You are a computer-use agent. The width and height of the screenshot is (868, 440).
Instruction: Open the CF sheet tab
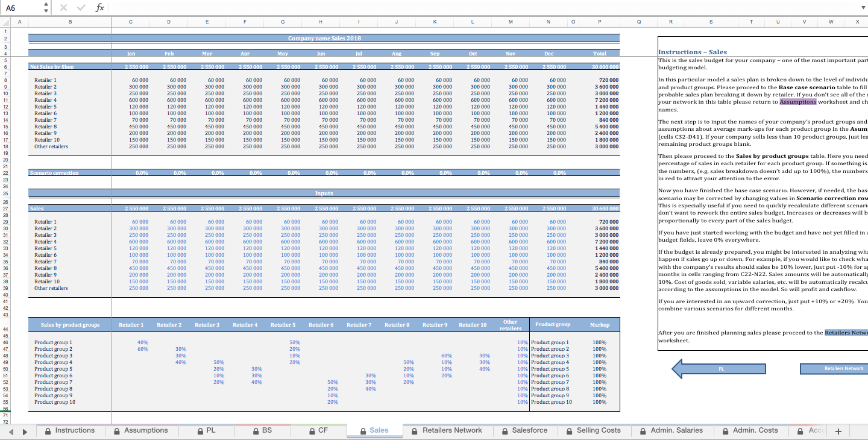[318, 430]
